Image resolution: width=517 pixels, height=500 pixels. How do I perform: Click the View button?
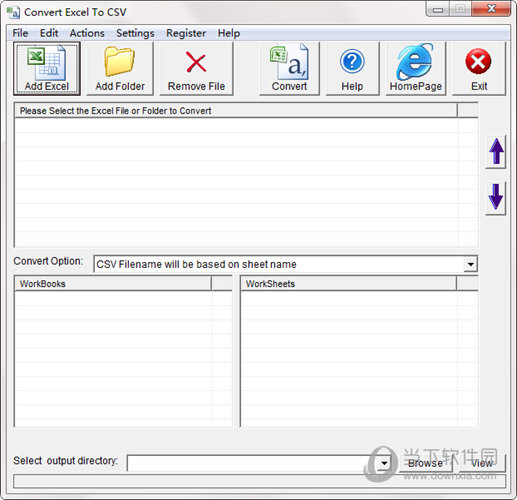(482, 463)
